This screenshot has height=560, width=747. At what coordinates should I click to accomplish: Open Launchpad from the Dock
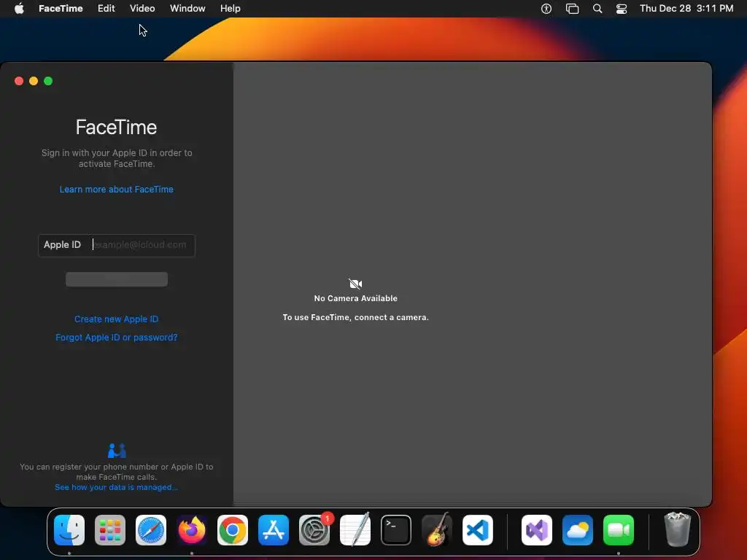pyautogui.click(x=110, y=530)
